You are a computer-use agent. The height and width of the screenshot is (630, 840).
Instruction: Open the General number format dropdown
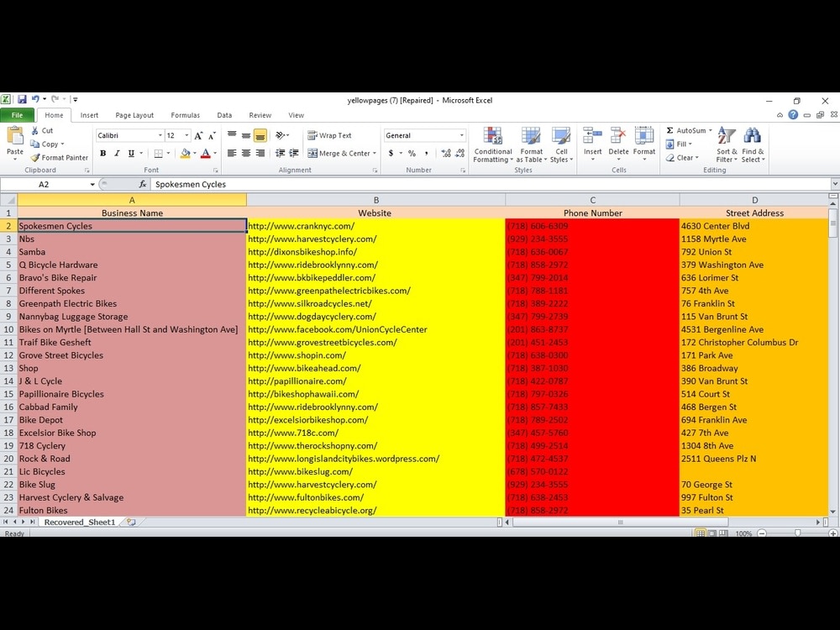click(462, 135)
